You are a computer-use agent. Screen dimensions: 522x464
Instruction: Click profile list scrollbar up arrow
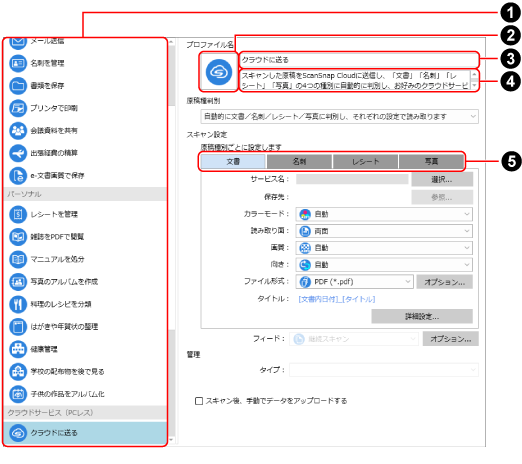tap(171, 42)
